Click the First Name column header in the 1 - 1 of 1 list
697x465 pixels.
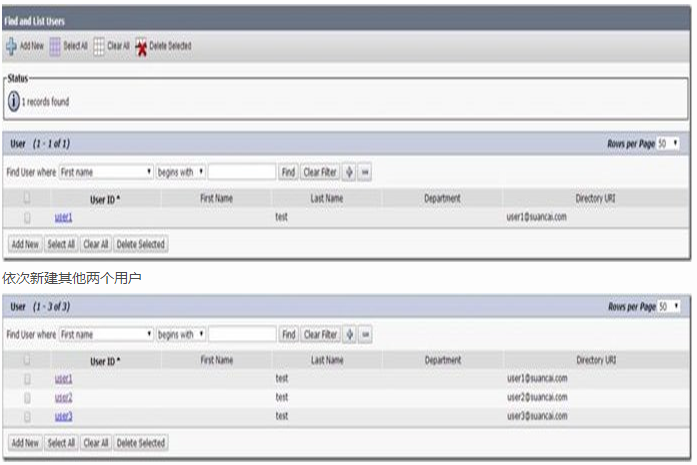(216, 198)
